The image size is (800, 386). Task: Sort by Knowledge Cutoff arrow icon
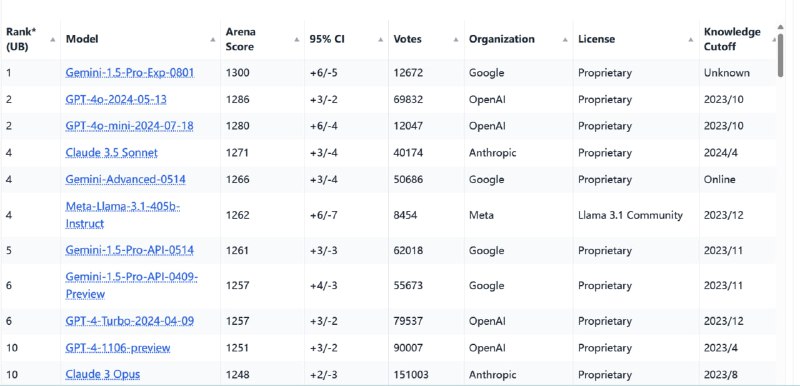tap(774, 40)
